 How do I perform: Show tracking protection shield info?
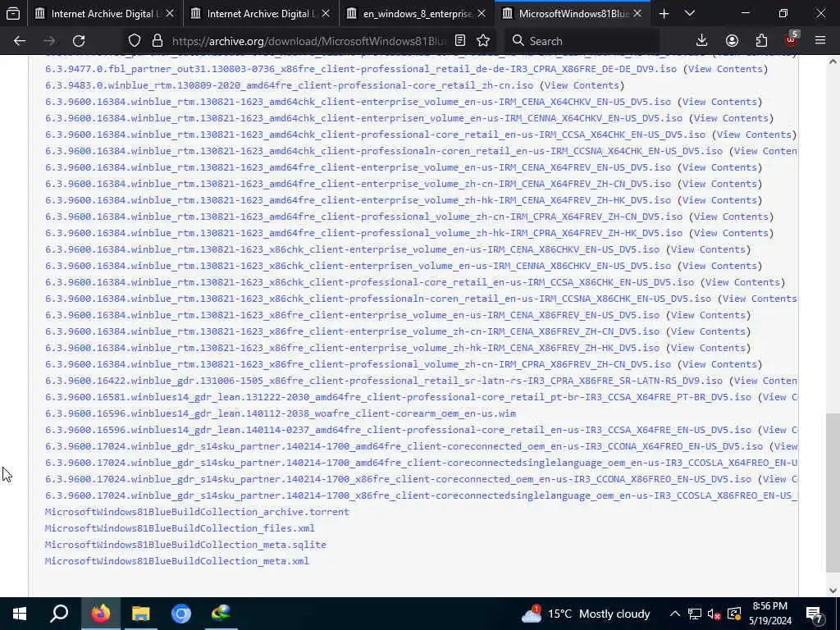[135, 41]
